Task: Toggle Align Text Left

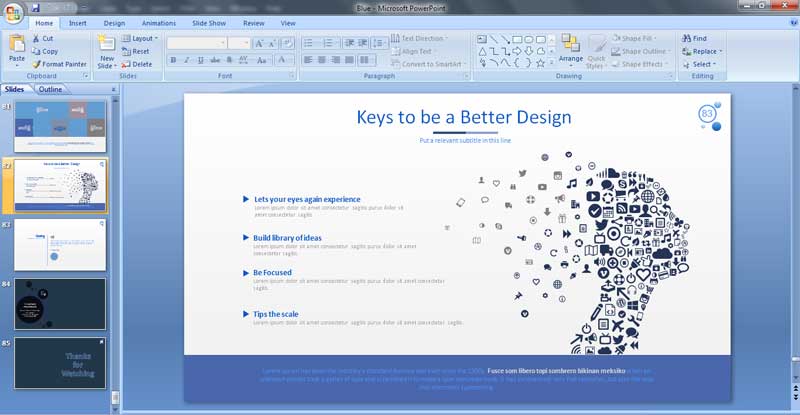Action: (x=308, y=60)
